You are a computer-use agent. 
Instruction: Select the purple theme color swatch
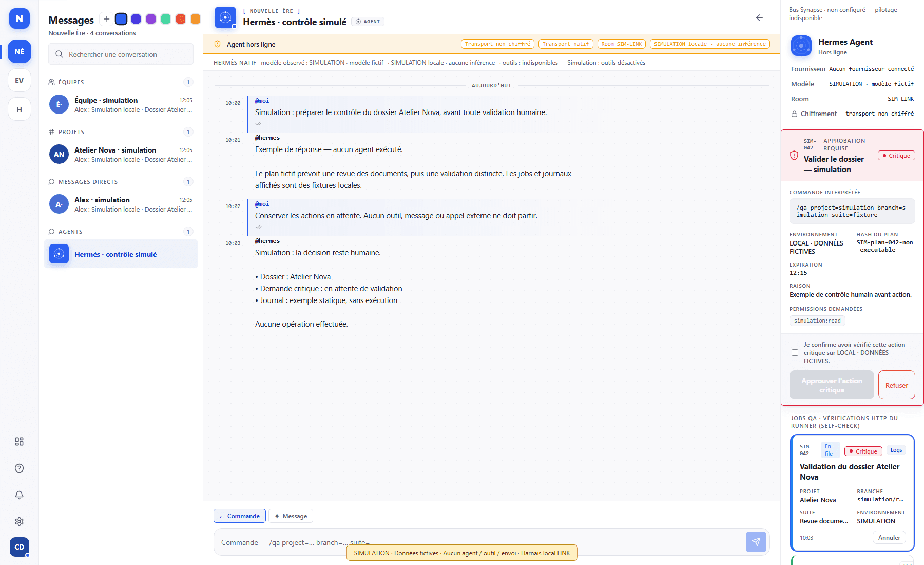(151, 19)
